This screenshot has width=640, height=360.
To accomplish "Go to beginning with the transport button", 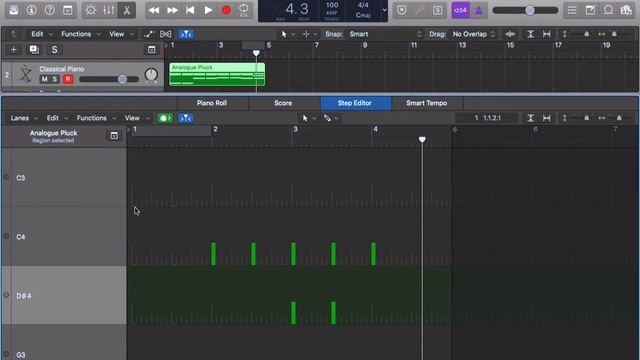I will tap(190, 10).
